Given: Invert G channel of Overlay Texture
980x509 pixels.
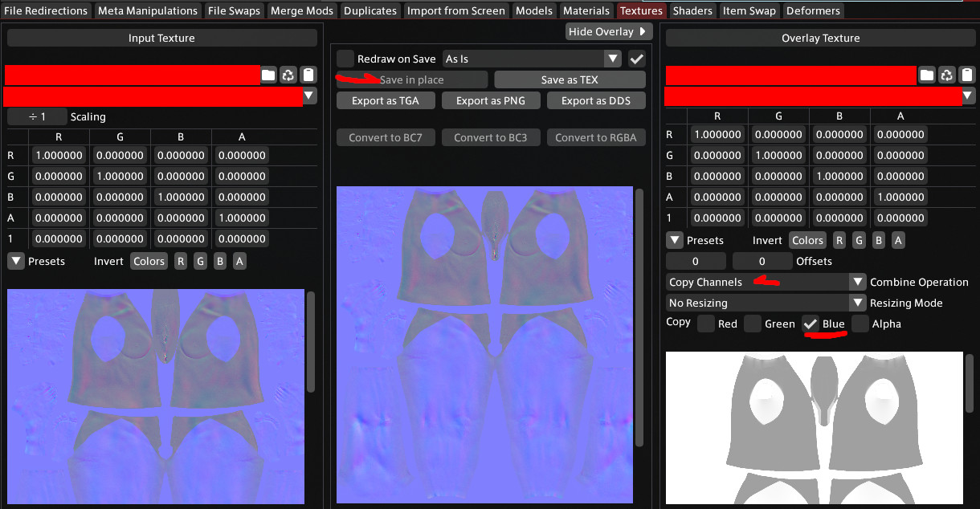Looking at the screenshot, I should tap(859, 240).
